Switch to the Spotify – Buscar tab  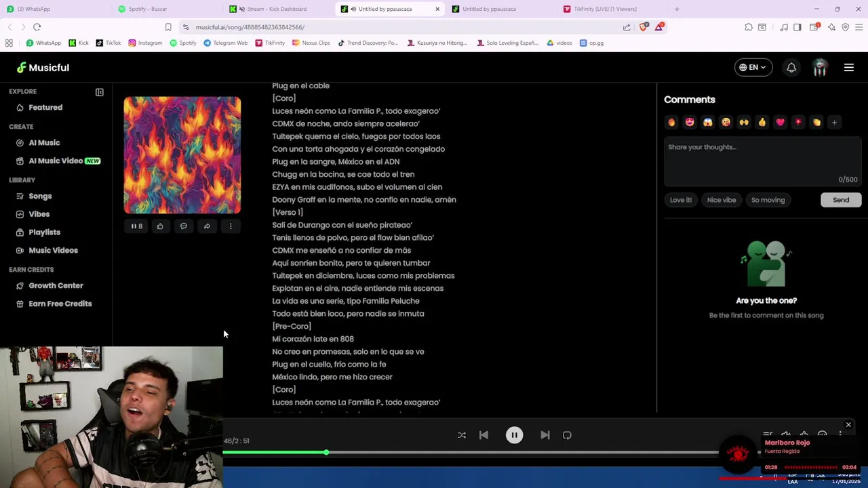click(x=167, y=9)
